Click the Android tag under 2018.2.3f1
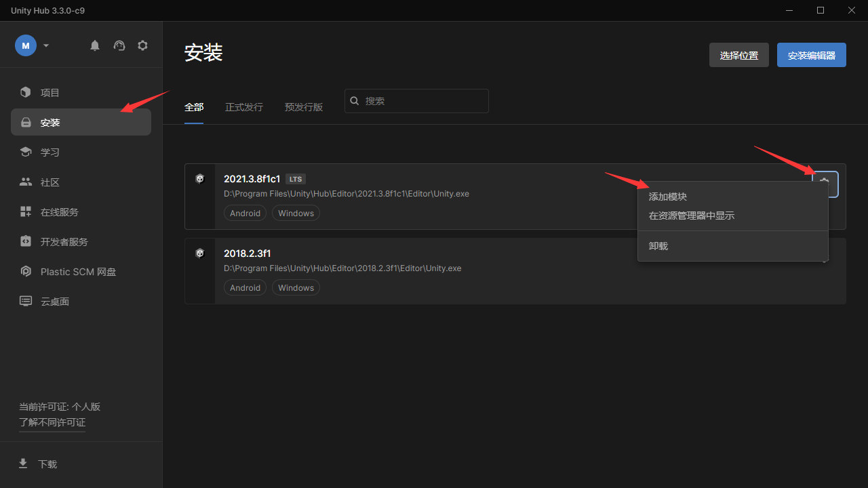Image resolution: width=868 pixels, height=488 pixels. tap(245, 287)
